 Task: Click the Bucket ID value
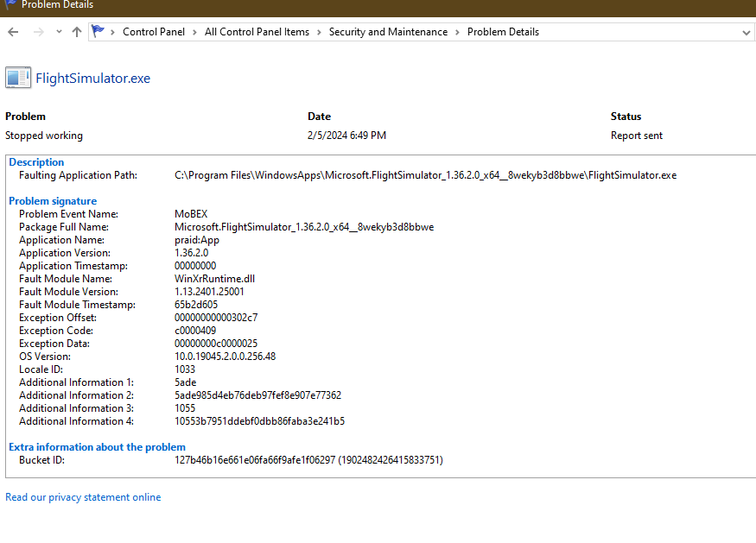308,460
